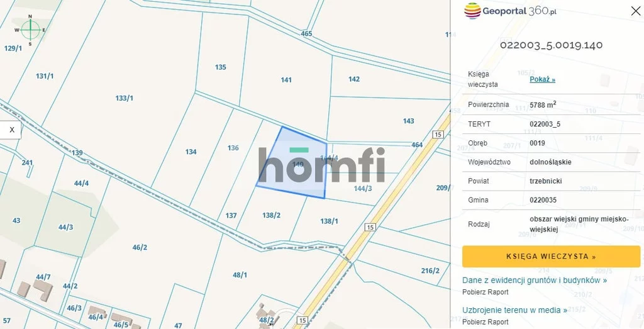Select the highlighted parcel 140

(294, 164)
